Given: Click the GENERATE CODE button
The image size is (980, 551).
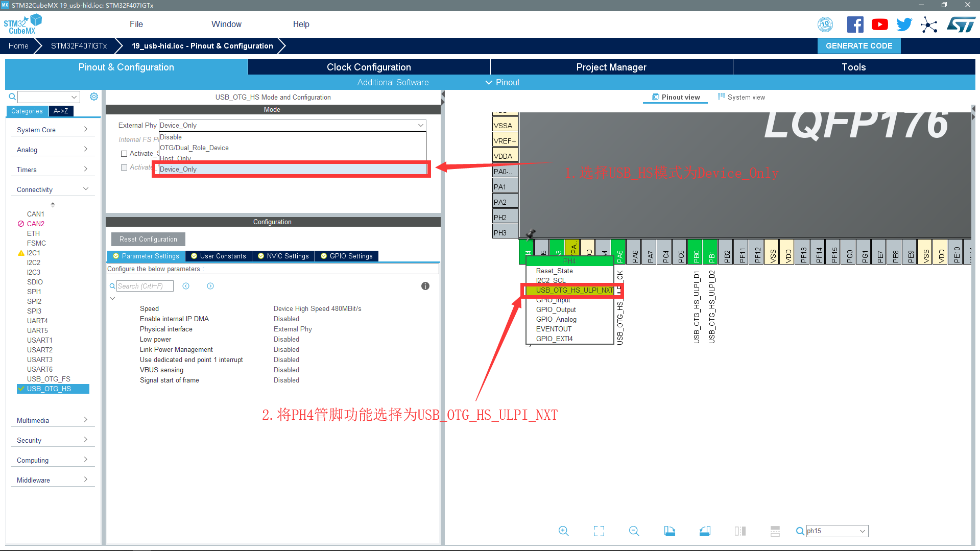Looking at the screenshot, I should coord(859,45).
